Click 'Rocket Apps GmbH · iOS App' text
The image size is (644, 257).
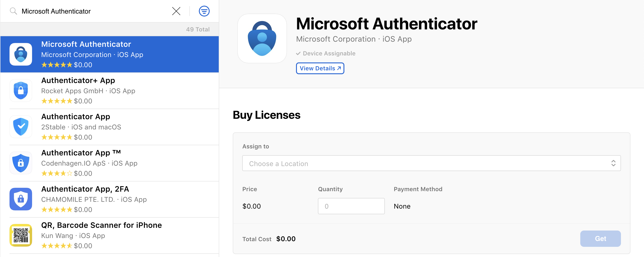[88, 91]
